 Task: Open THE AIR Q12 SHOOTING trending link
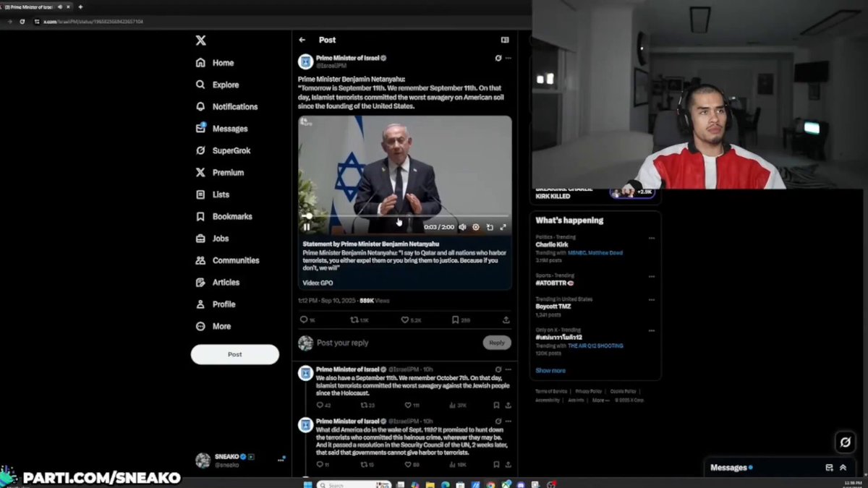coord(595,346)
